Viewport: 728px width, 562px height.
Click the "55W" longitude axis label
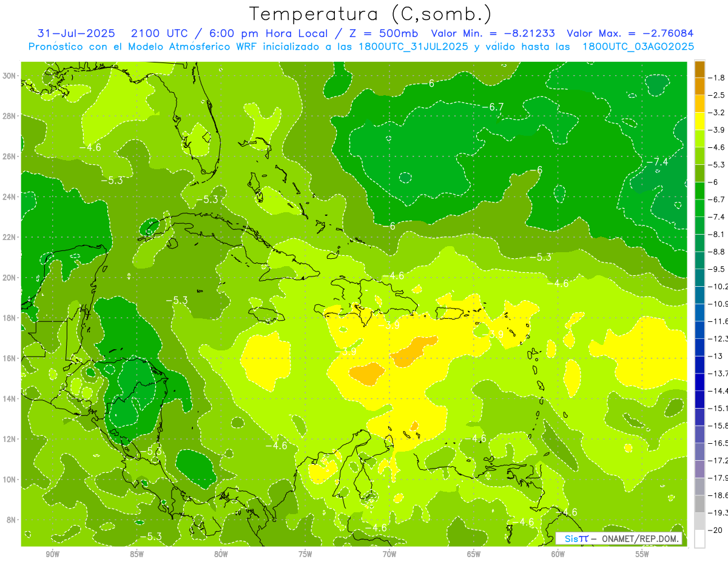[642, 554]
